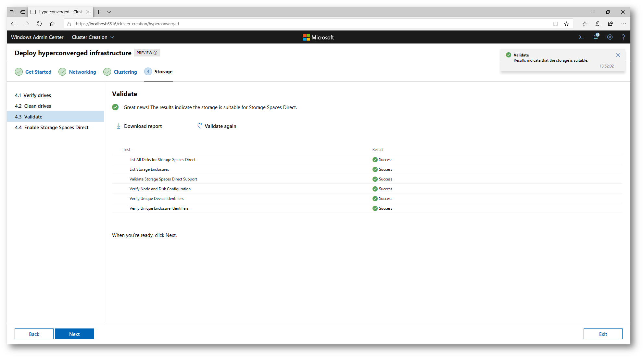Click the Test column header

click(x=127, y=150)
